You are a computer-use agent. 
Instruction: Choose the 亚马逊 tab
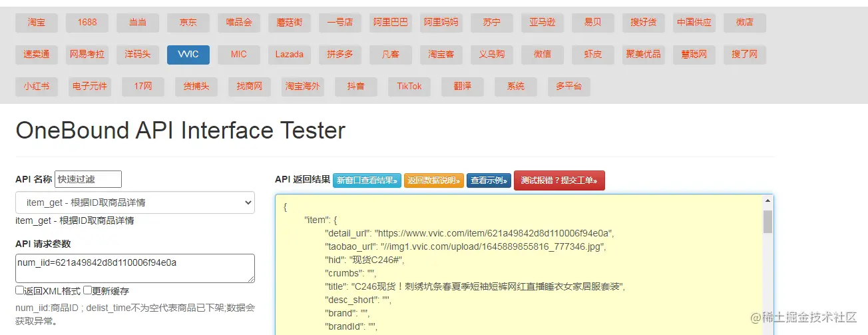point(542,23)
